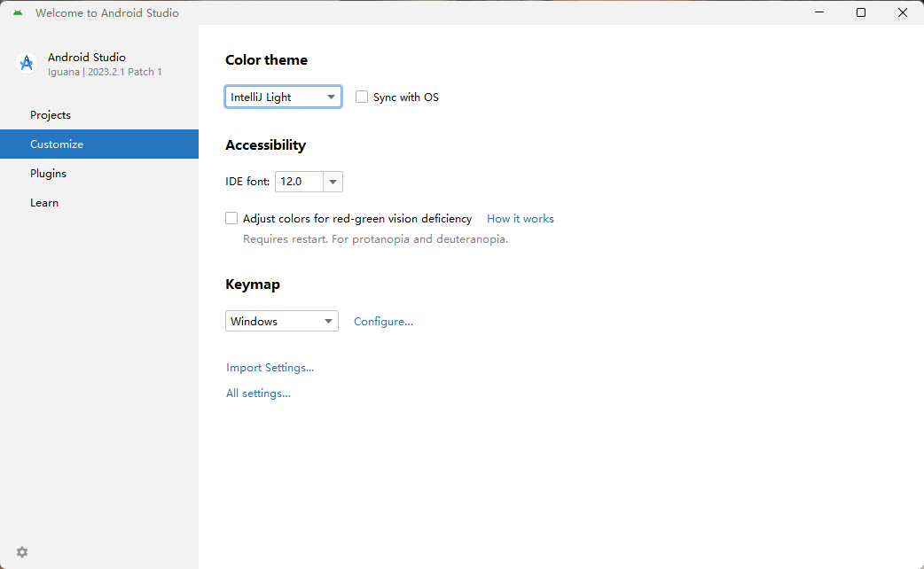Click the Accessibility section heading

click(x=265, y=144)
